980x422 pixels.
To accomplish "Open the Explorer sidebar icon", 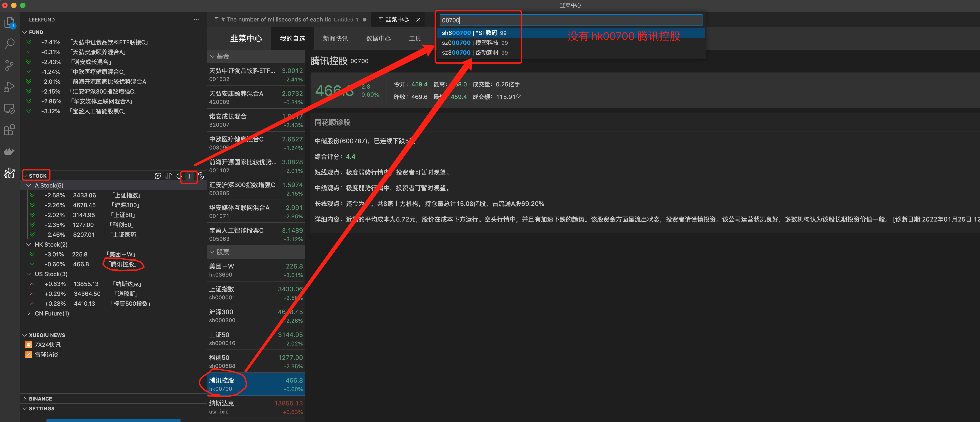I will pos(9,22).
